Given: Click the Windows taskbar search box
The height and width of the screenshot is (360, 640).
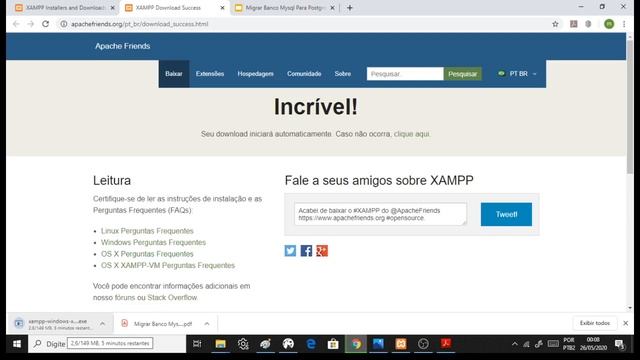Looking at the screenshot, I should [107, 344].
